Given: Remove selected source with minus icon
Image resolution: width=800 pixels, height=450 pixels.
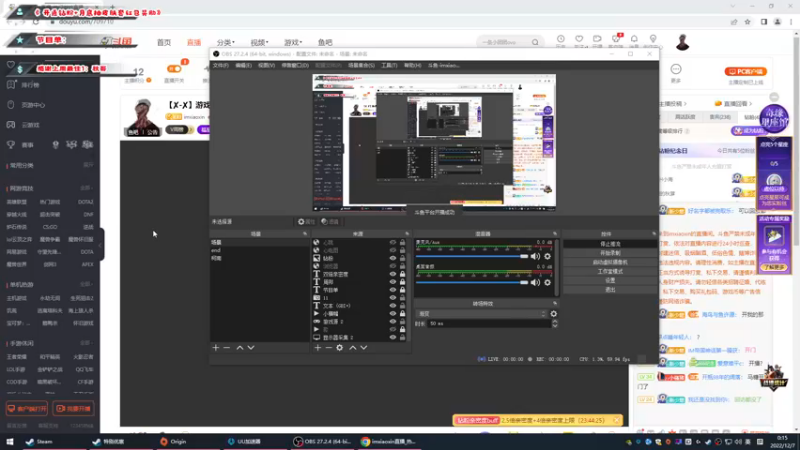Looking at the screenshot, I should [329, 347].
